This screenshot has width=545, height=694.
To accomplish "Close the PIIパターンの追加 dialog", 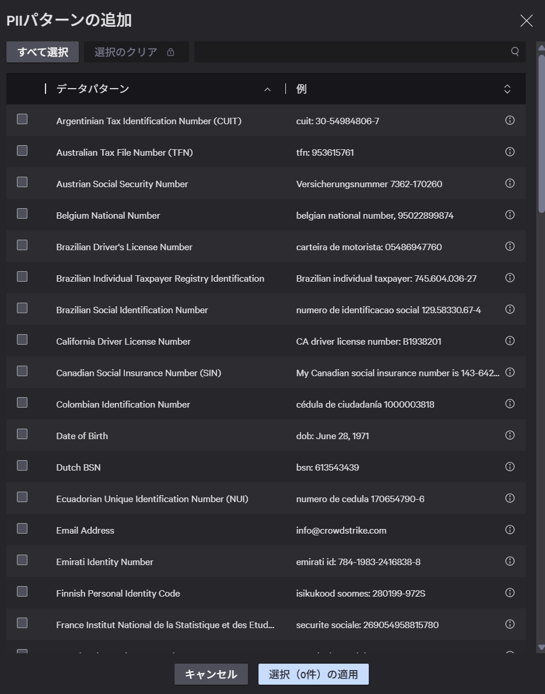I will pos(526,20).
